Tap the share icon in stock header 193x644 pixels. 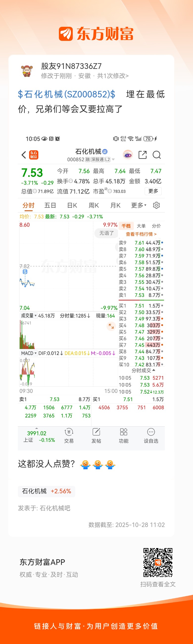(143, 155)
